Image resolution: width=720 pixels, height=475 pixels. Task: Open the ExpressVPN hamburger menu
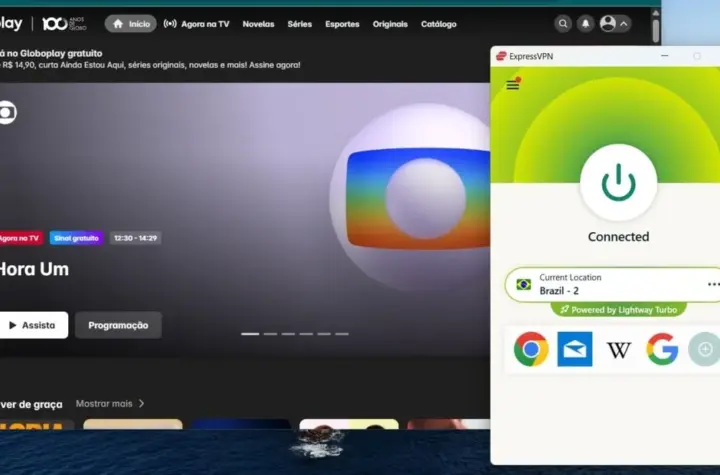point(513,85)
